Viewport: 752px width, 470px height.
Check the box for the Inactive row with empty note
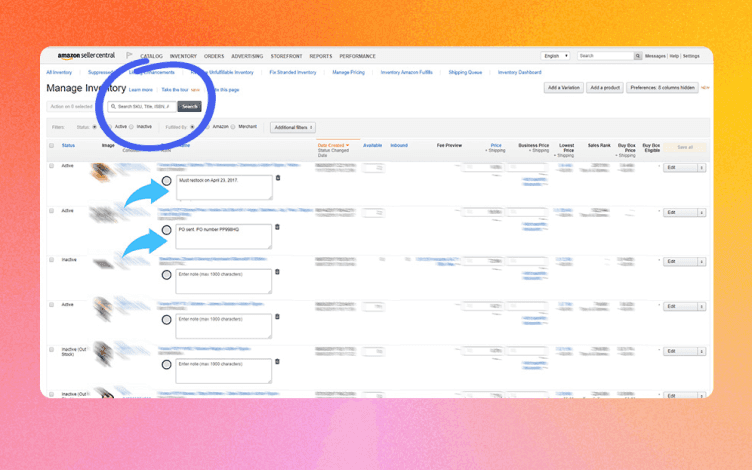51,259
